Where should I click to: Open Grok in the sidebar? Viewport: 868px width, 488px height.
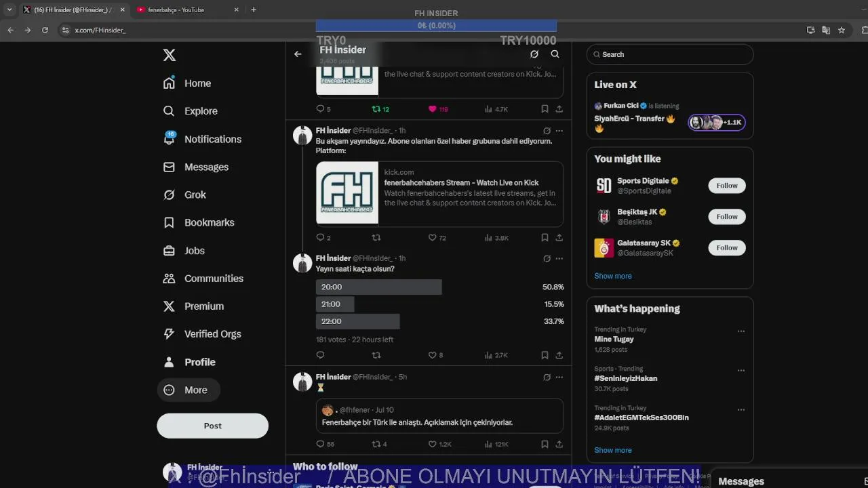coord(185,195)
